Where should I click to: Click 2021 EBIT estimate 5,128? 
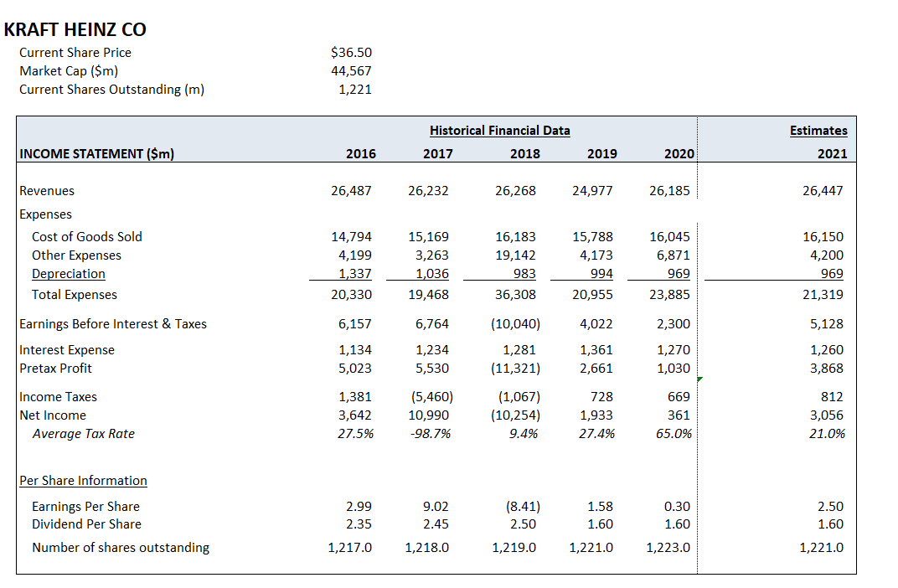pos(827,324)
